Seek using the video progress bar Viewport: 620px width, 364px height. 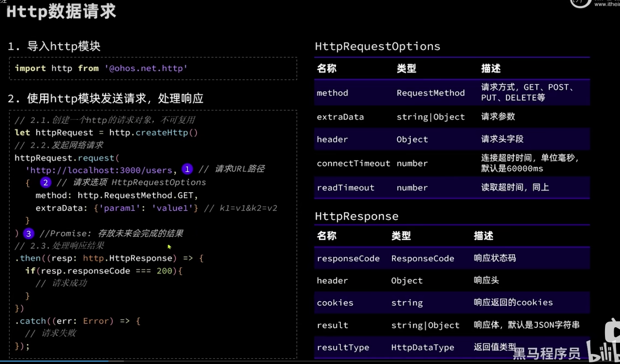[310, 361]
